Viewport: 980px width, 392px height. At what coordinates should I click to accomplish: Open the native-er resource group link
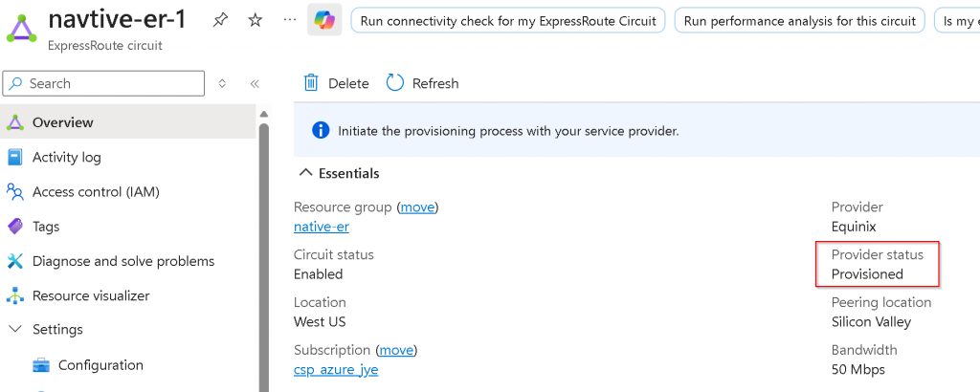[321, 227]
